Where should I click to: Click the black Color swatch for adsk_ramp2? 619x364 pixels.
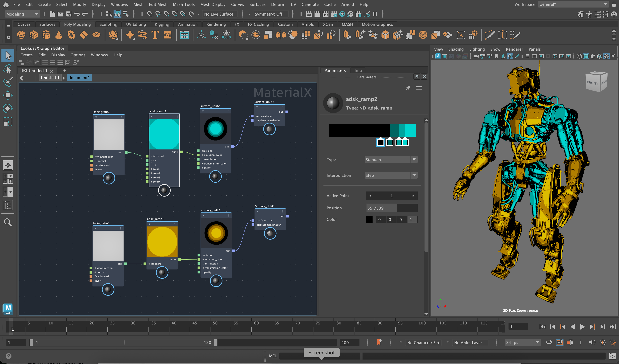(x=369, y=219)
